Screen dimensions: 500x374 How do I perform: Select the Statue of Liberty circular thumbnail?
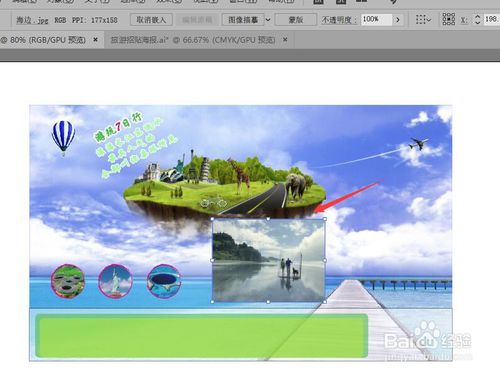pyautogui.click(x=115, y=281)
